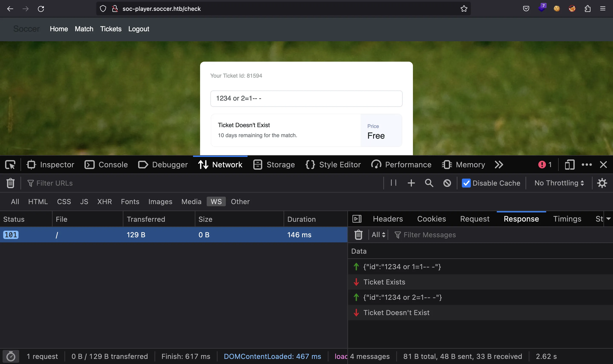Switch to Style Editor tab
The width and height of the screenshot is (613, 364).
pos(333,165)
